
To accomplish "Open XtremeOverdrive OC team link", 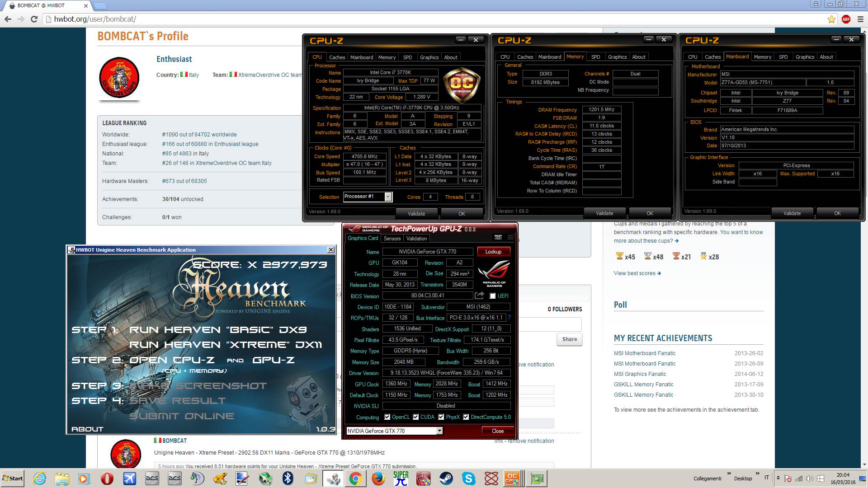I will point(270,75).
